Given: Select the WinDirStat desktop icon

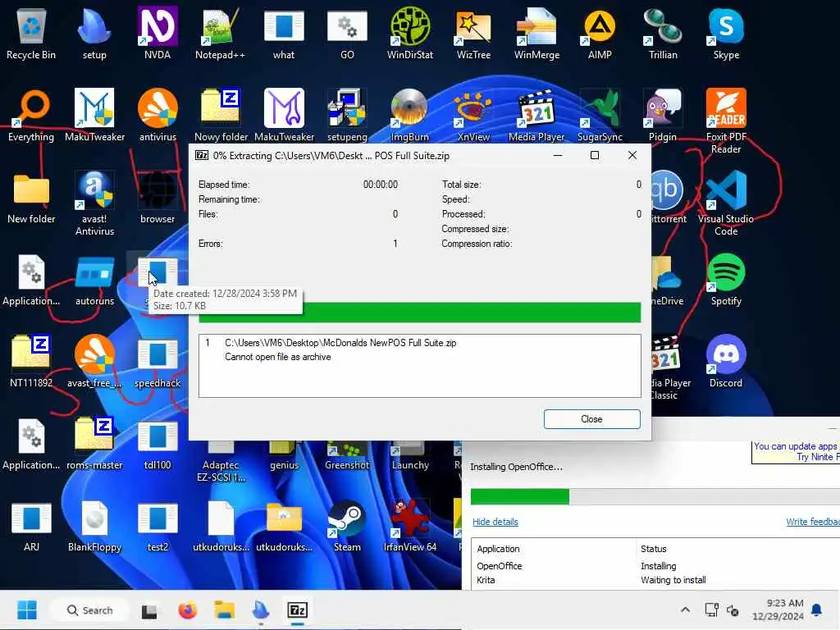Looking at the screenshot, I should (410, 33).
